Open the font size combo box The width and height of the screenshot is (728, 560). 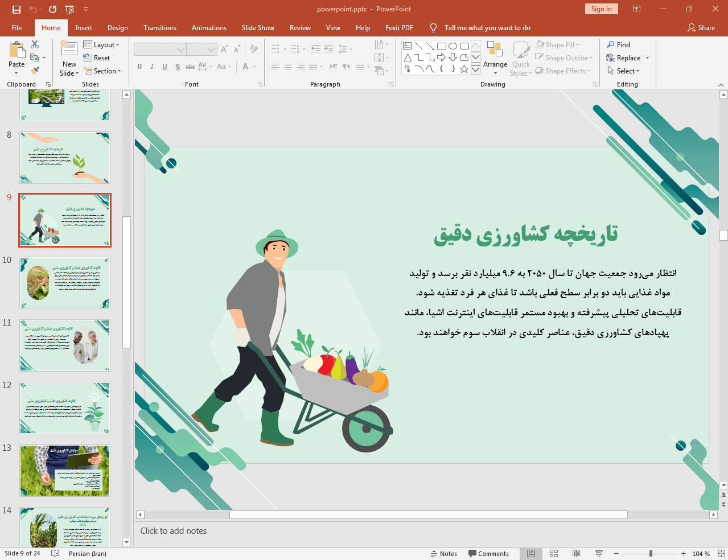[x=202, y=50]
